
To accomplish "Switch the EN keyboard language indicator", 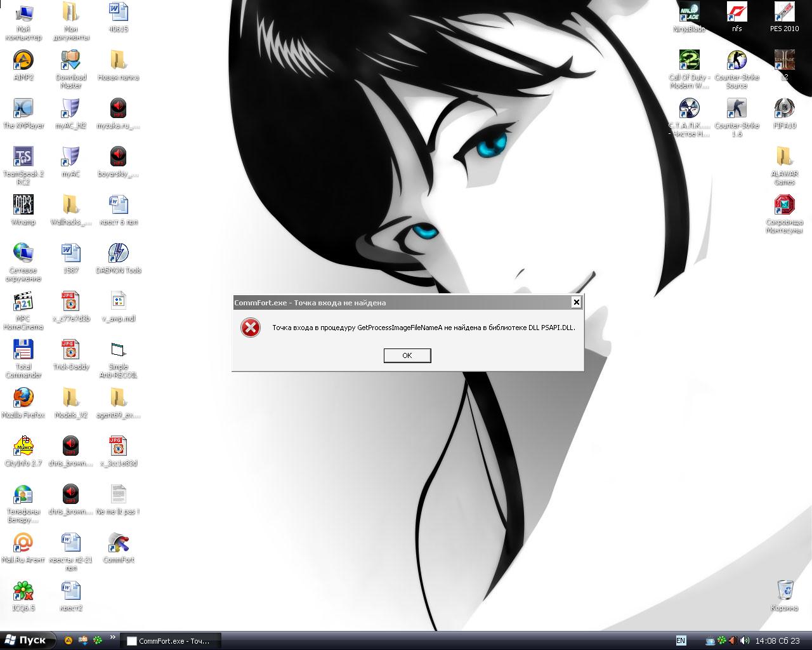I will coord(681,641).
